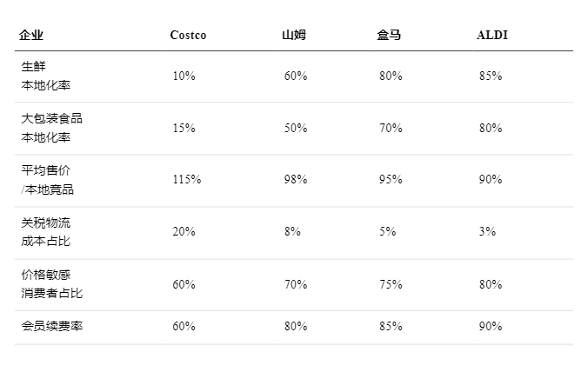Click the ALDI column header
This screenshot has height=372, width=588.
[x=492, y=36]
